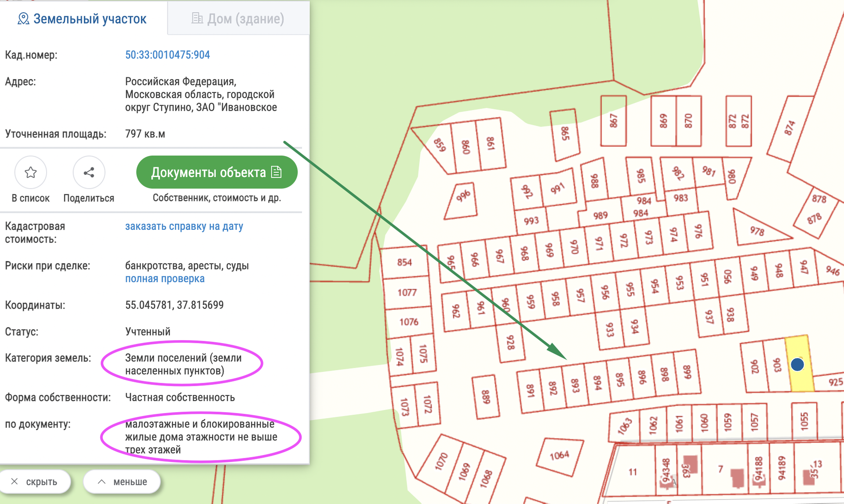Screen dimensions: 844x504
Task: Select parcel 854 on the map
Action: click(404, 262)
